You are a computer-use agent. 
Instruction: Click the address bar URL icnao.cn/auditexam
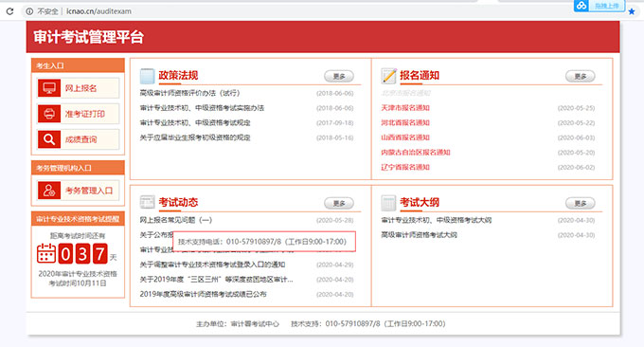pyautogui.click(x=98, y=11)
